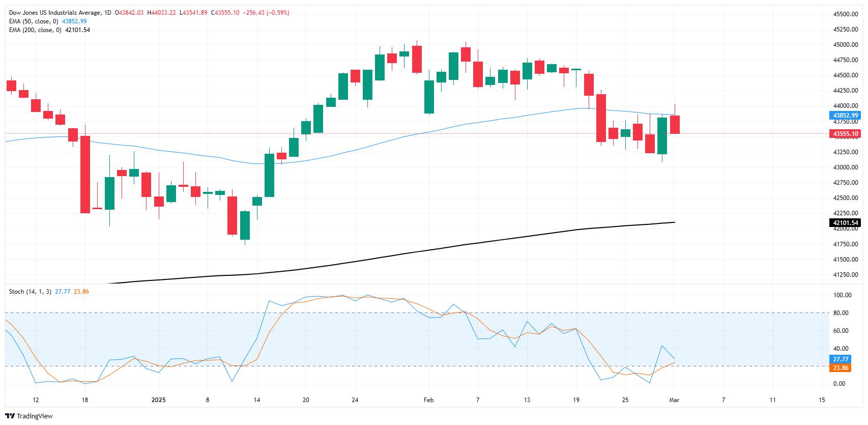Click the 41250.00 price axis label
868x425 pixels.
(x=845, y=275)
